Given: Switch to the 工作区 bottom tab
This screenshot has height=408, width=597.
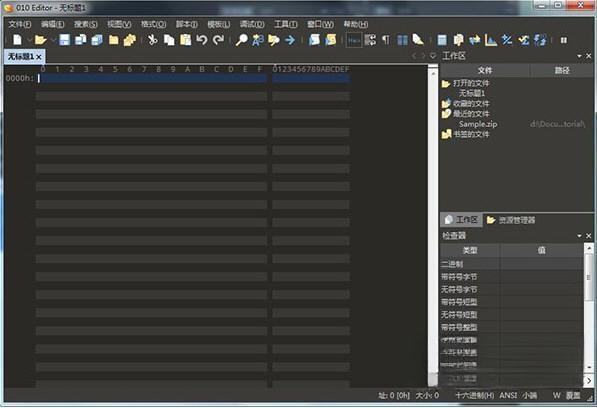Looking at the screenshot, I should (x=461, y=220).
